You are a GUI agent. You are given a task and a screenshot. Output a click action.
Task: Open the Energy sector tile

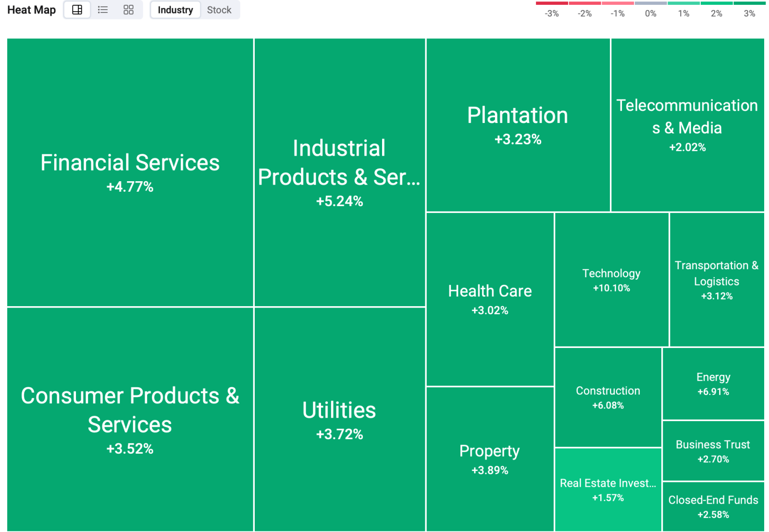click(714, 384)
